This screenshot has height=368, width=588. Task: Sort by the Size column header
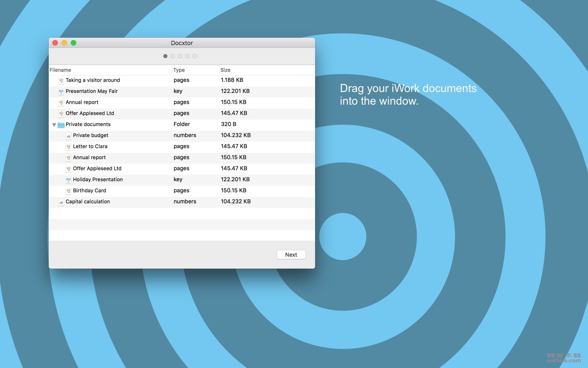(x=267, y=70)
